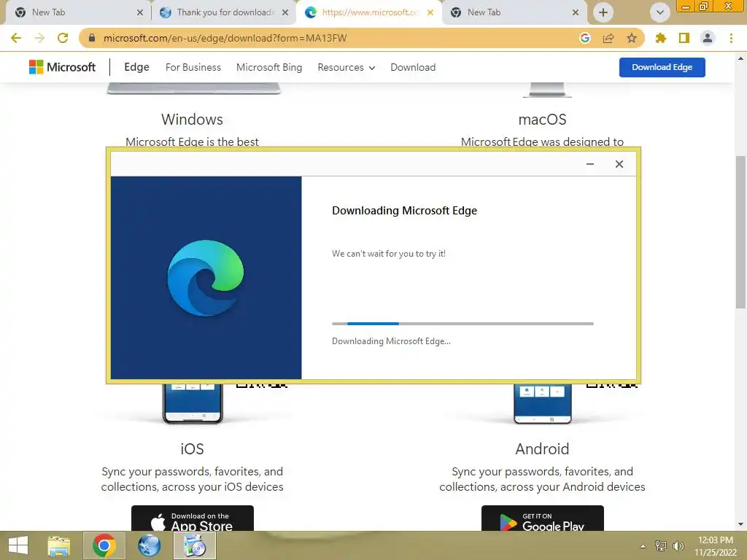Reload the current page

coord(63,38)
